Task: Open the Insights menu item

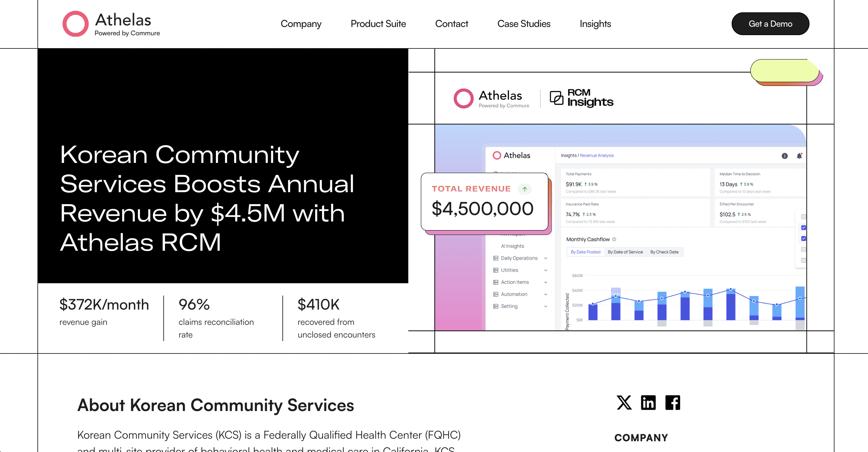Action: (595, 24)
